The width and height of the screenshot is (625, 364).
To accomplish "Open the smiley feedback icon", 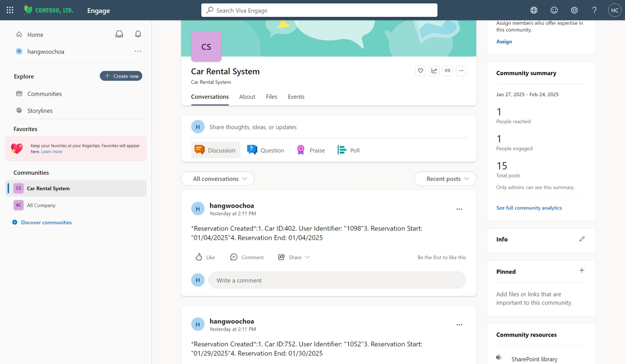I will click(554, 10).
